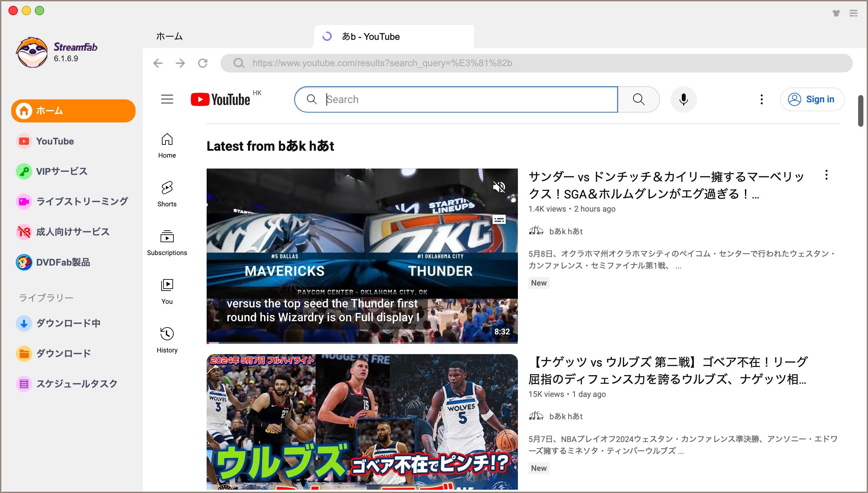Open the StreamFab ホーム sidebar item
The image size is (868, 493).
(73, 111)
